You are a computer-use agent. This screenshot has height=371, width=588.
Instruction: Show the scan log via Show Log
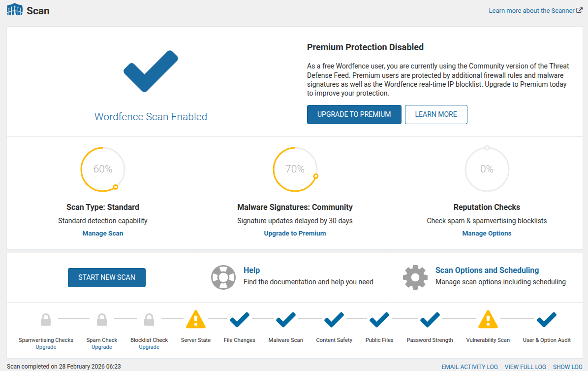coord(568,367)
